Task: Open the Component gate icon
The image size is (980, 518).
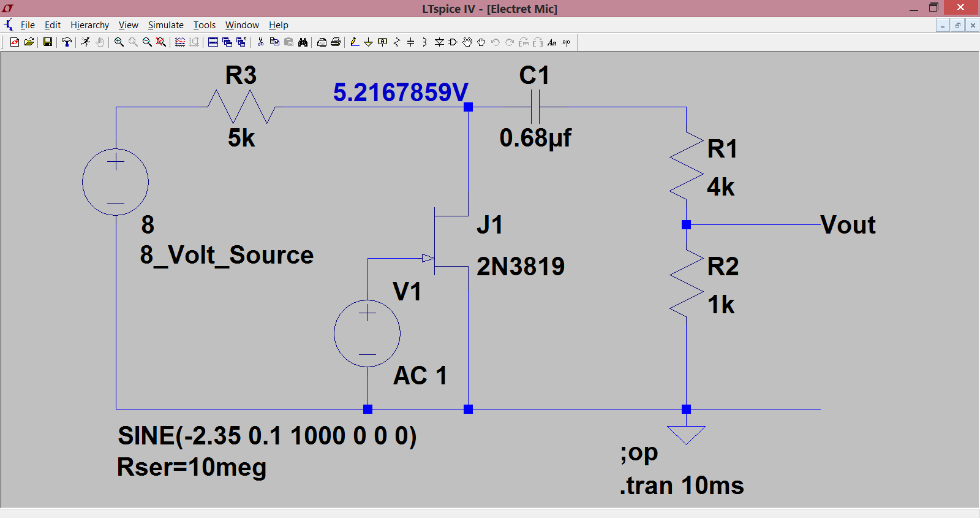Action: (x=453, y=42)
